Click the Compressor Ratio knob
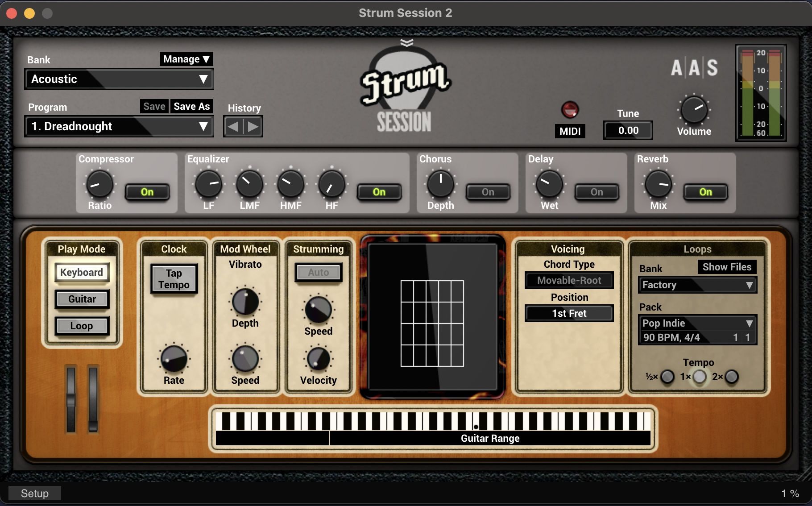The width and height of the screenshot is (812, 506). pos(99,184)
